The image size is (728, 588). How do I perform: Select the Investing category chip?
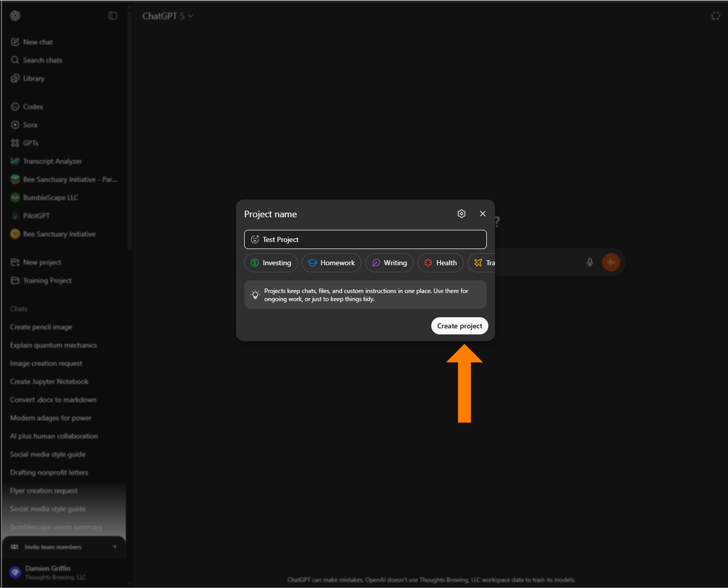270,263
